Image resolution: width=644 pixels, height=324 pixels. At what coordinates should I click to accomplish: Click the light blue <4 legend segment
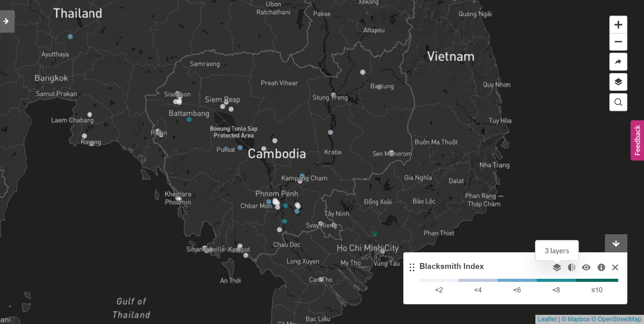(x=478, y=280)
